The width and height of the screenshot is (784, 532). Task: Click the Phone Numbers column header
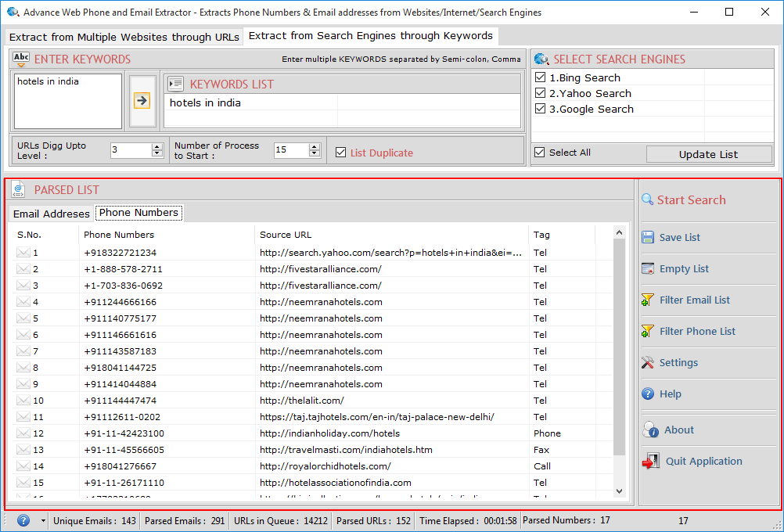(x=167, y=235)
